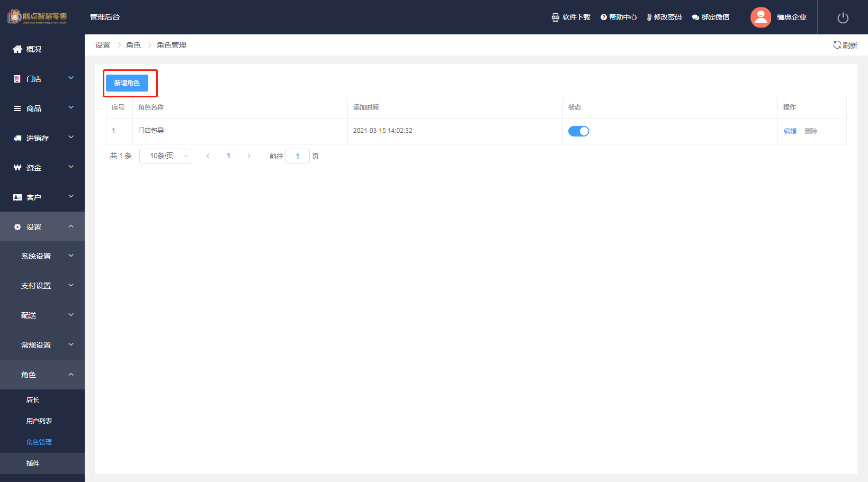The height and width of the screenshot is (482, 868).
Task: Click the 刷新 text link
Action: pos(850,46)
